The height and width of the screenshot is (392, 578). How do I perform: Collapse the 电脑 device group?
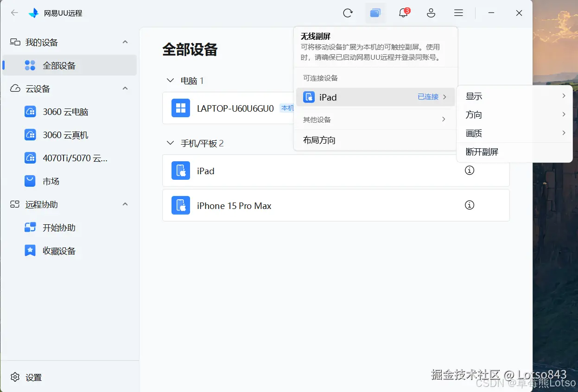point(170,80)
